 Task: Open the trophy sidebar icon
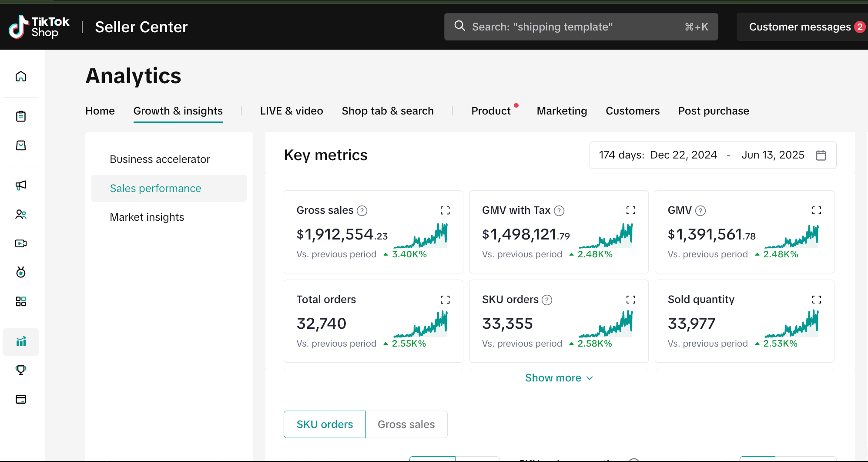21,370
